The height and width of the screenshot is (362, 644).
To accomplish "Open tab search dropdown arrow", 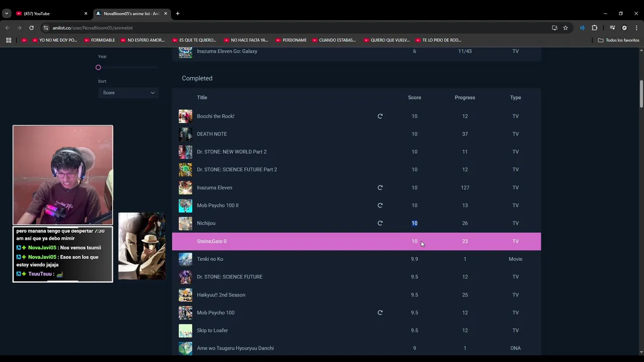I will pos(7,14).
